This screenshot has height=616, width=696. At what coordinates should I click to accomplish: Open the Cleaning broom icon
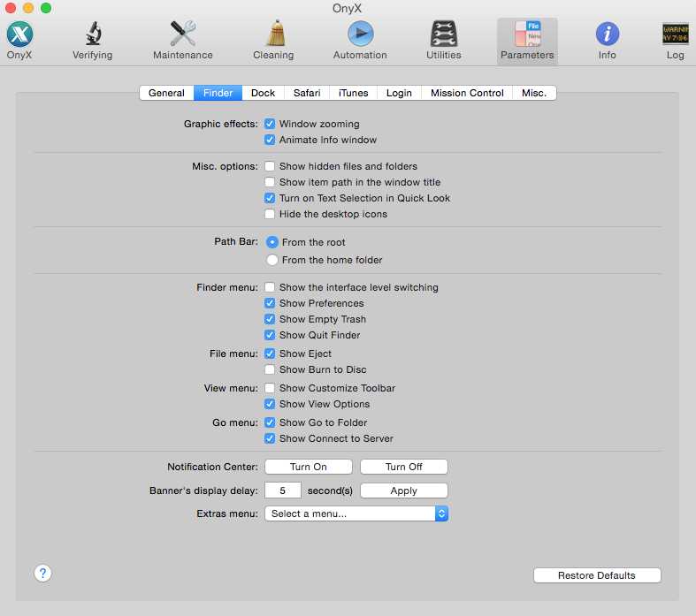click(x=275, y=34)
